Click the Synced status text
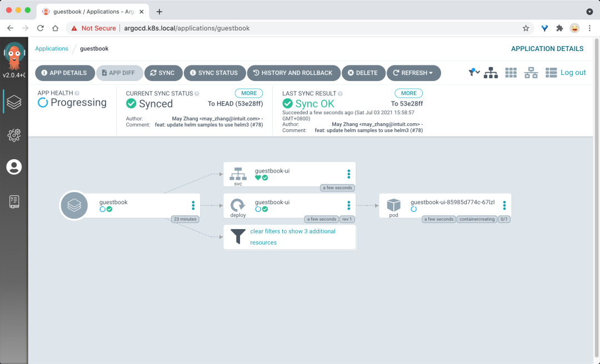This screenshot has height=364, width=600. (x=156, y=104)
